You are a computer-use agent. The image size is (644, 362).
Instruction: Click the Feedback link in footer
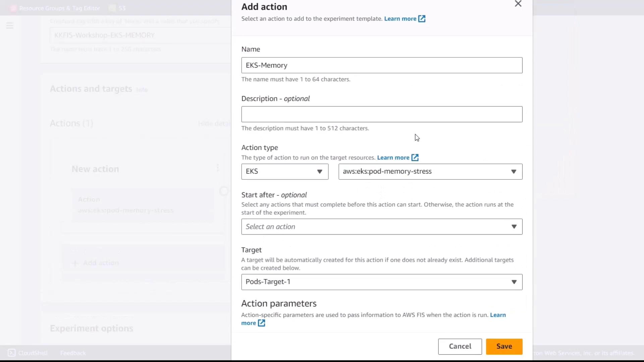(x=73, y=353)
